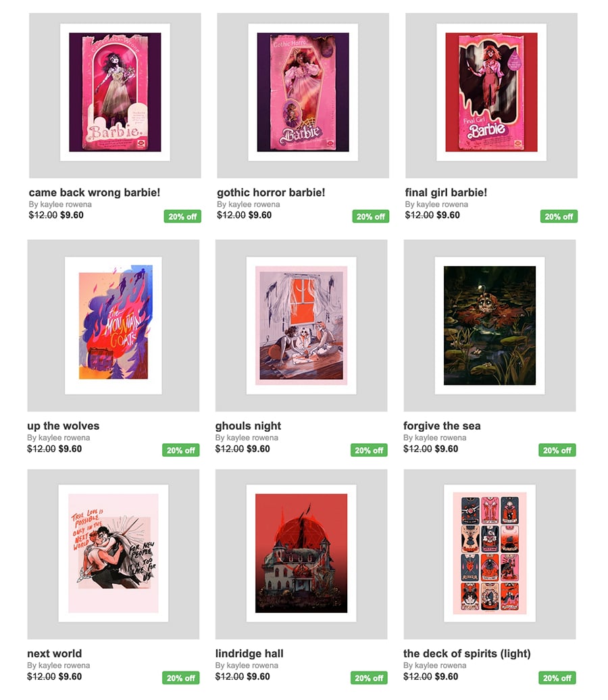Image resolution: width=608 pixels, height=700 pixels.
Task: Open the came back wrong barbie print thumbnail
Action: 115,95
